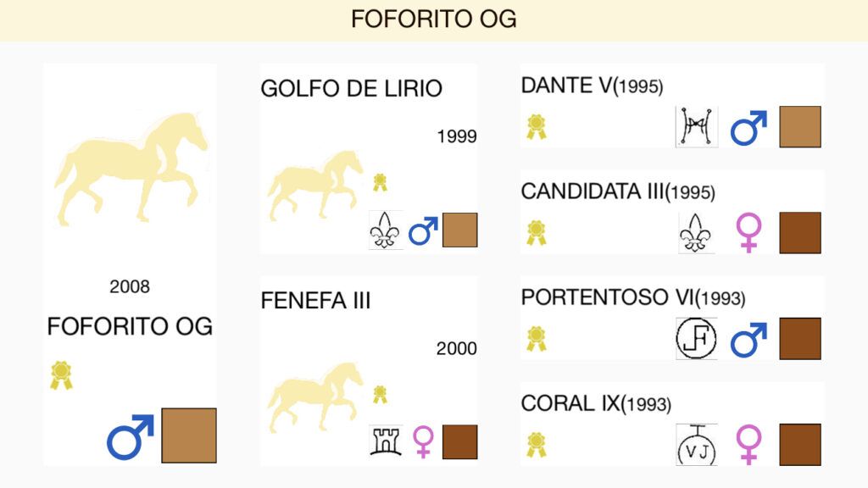Click the gold rosette under Foforito OG
868x488 pixels.
61,375
